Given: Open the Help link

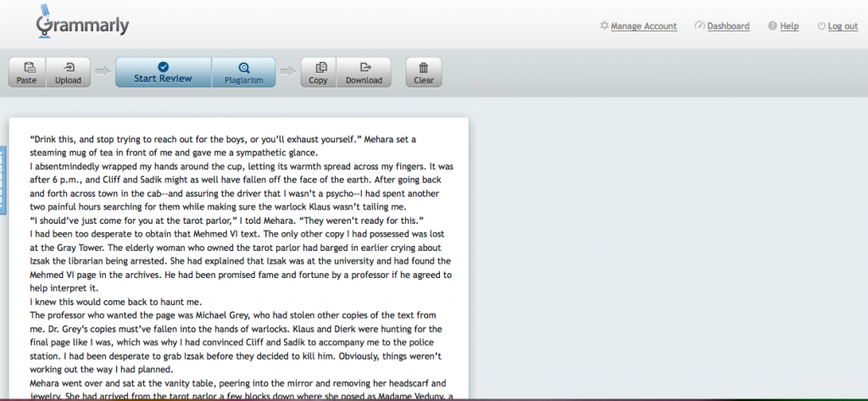Looking at the screenshot, I should click(789, 26).
